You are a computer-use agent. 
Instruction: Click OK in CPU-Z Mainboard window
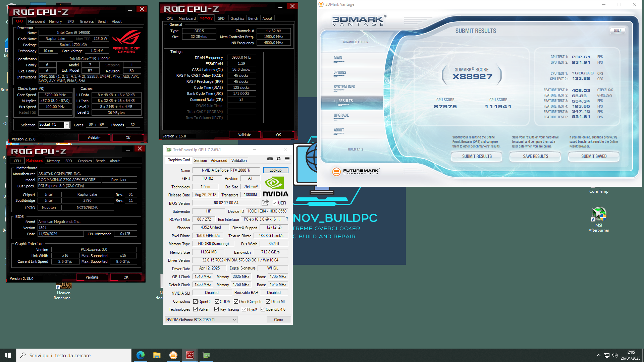pos(126,277)
